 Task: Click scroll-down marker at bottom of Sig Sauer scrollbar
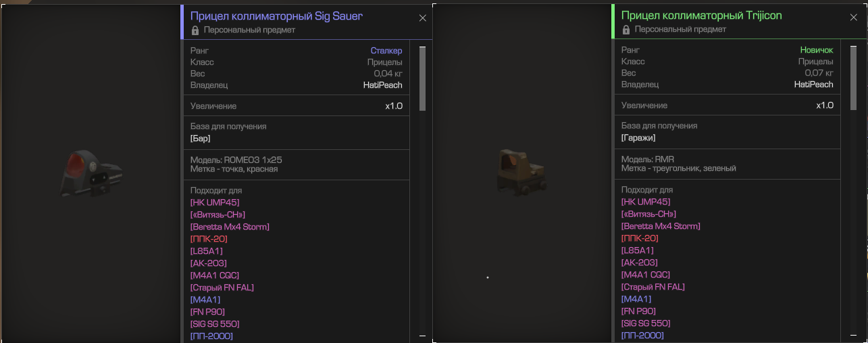point(422,335)
